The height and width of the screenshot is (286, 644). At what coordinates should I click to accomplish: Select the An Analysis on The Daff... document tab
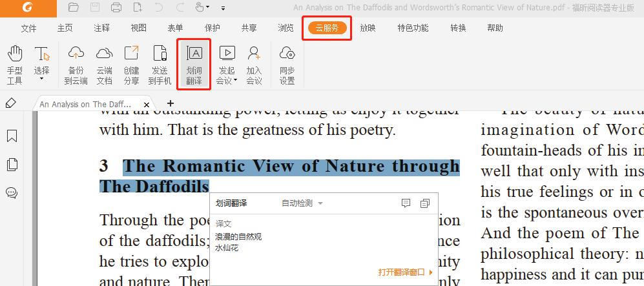(85, 104)
